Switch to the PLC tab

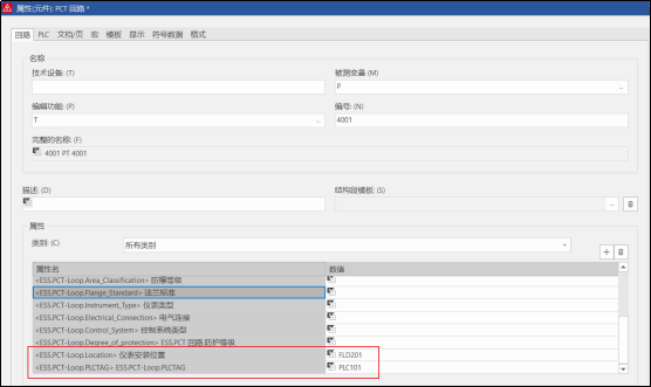click(43, 34)
